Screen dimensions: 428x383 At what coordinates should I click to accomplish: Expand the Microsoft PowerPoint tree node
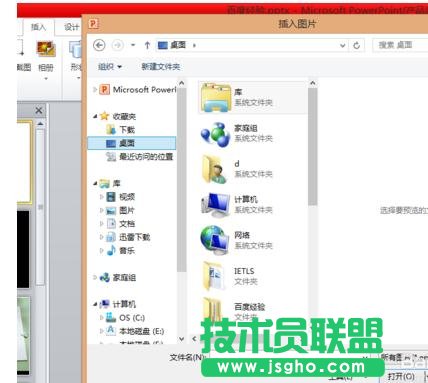tap(95, 89)
